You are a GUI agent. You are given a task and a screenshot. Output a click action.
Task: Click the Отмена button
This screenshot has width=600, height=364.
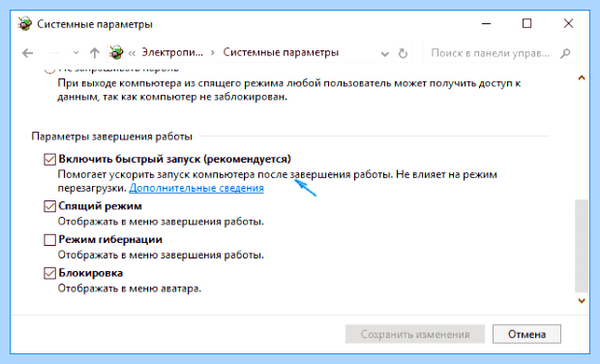click(527, 334)
